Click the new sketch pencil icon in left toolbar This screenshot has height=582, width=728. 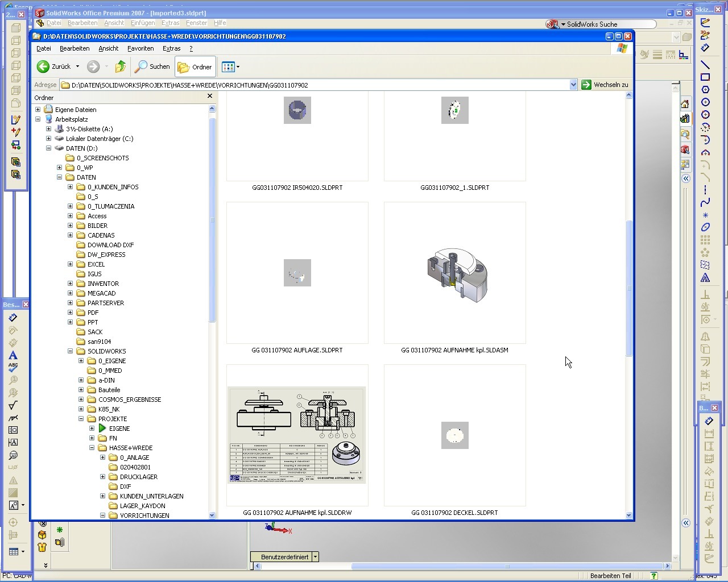16,120
